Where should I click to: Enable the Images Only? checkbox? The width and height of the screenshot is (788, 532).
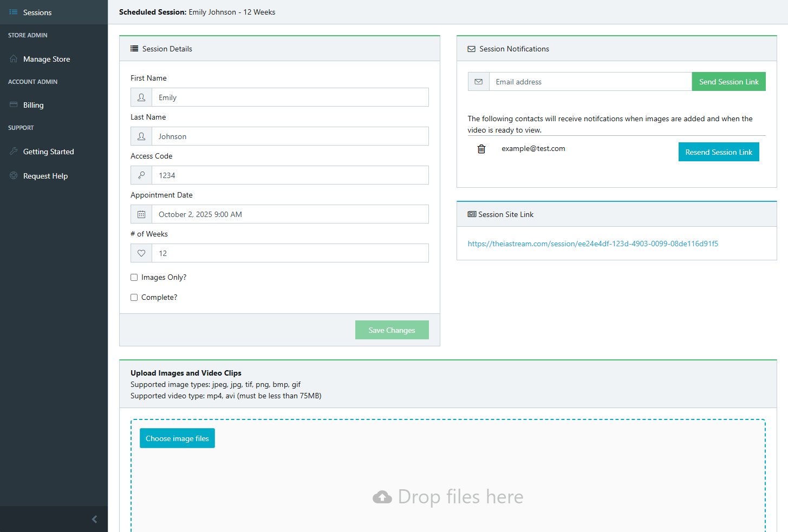point(134,277)
